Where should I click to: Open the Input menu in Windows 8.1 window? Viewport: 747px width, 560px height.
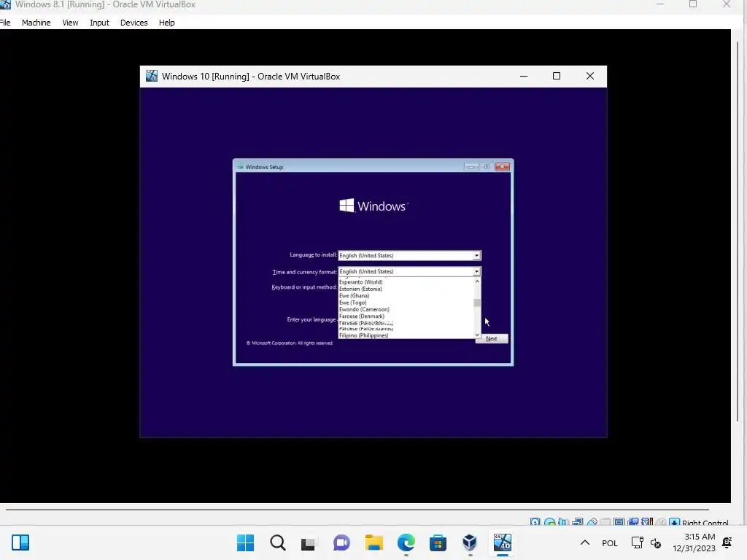[x=99, y=23]
